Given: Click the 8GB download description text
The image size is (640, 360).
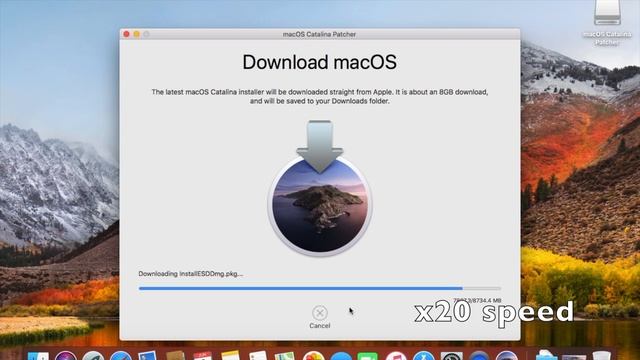Looking at the screenshot, I should click(x=320, y=96).
